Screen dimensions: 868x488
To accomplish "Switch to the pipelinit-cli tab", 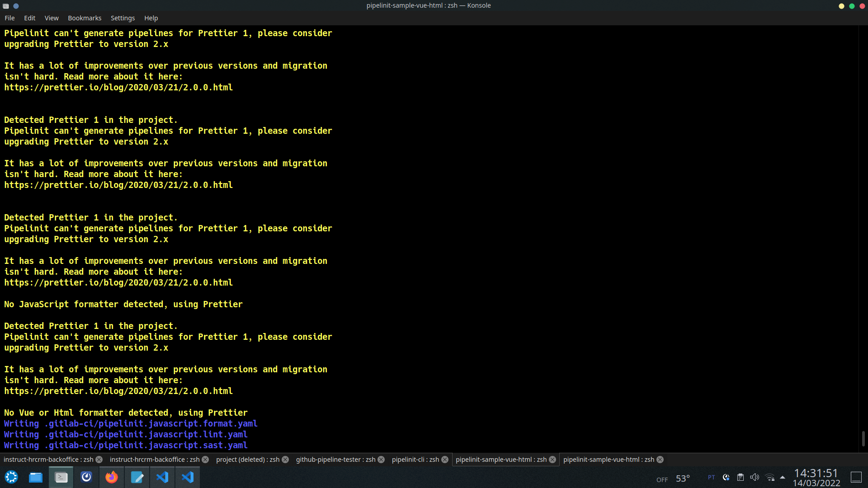I will 415,460.
